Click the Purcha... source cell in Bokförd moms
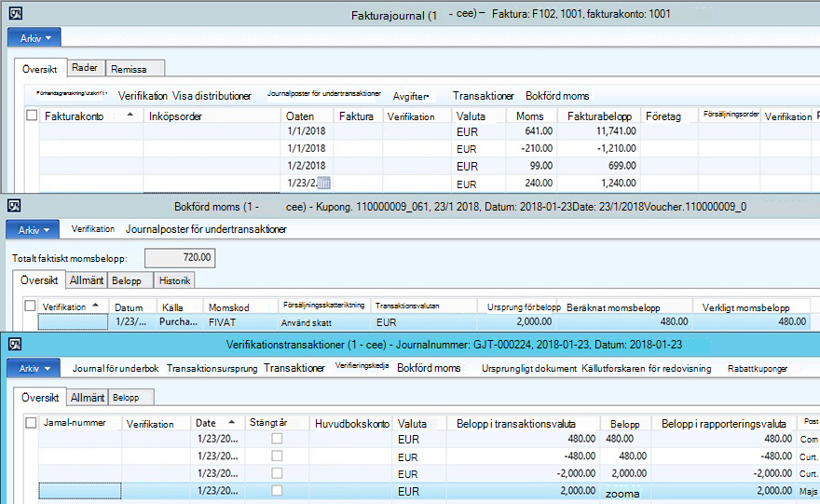 click(x=178, y=321)
